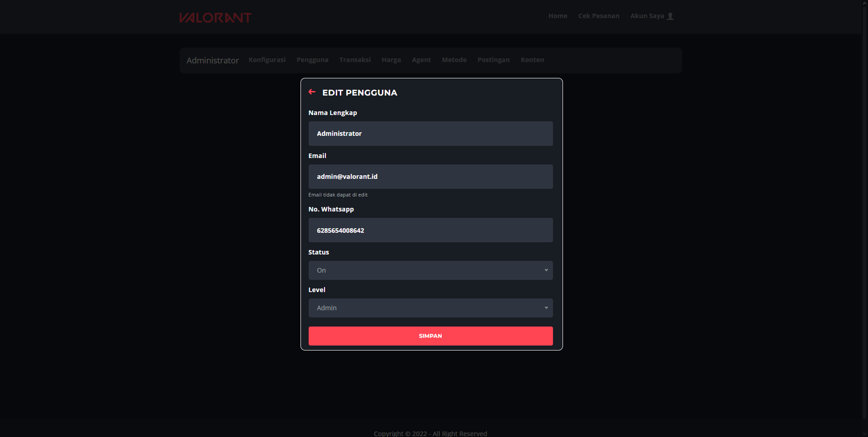Select the Harga admin tab
The height and width of the screenshot is (437, 868).
pyautogui.click(x=391, y=60)
